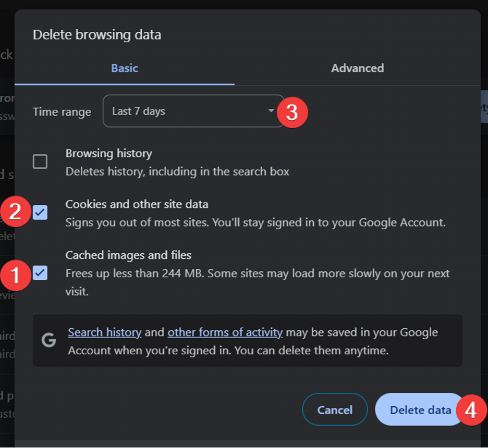
Task: Open the other forms of activity link
Action: (x=225, y=332)
